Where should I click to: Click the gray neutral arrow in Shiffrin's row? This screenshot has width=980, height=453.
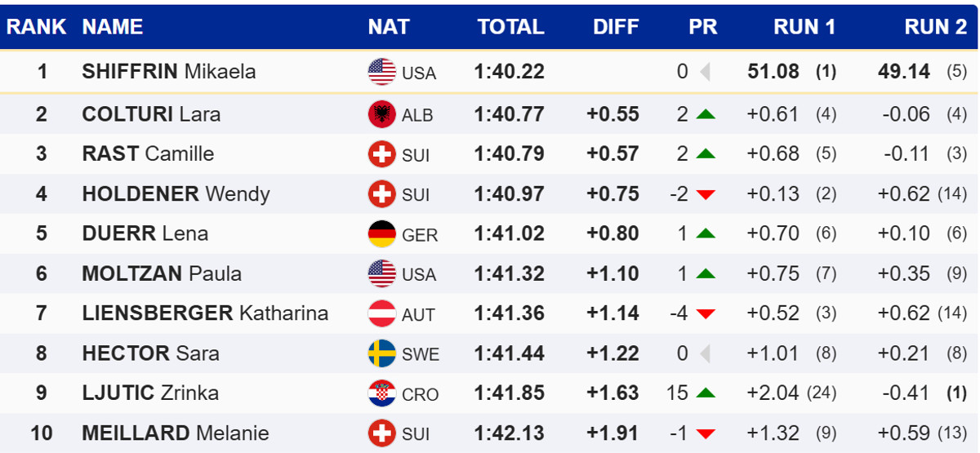[705, 72]
